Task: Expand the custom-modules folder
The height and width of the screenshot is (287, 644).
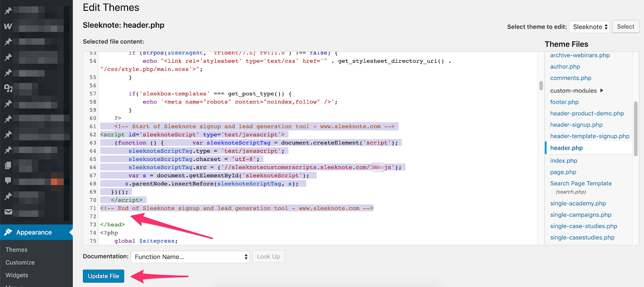Action: coord(577,91)
